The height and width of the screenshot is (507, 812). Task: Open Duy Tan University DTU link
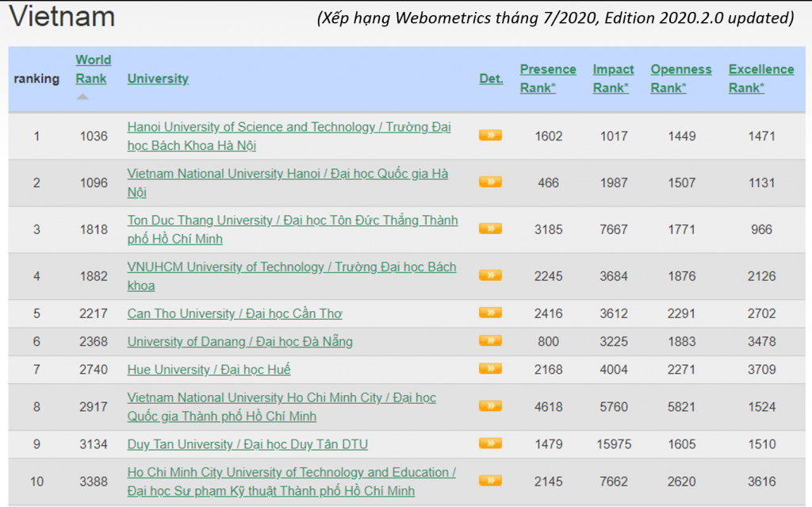[x=247, y=444]
